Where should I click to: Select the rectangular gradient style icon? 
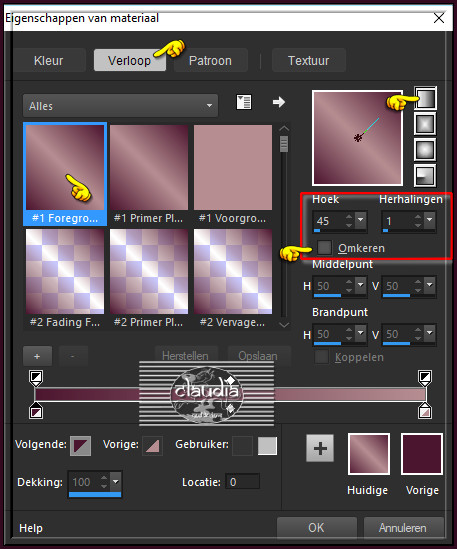pos(425,124)
